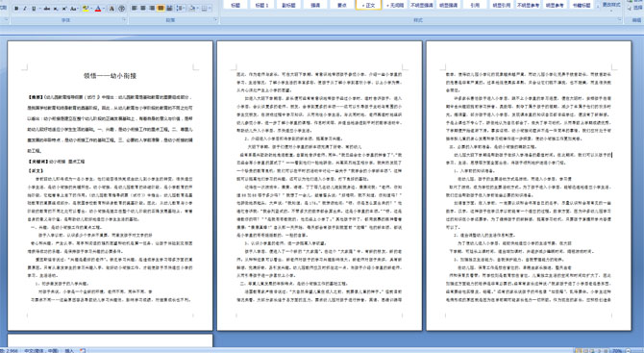Apply yellow text highlight color

(86, 9)
